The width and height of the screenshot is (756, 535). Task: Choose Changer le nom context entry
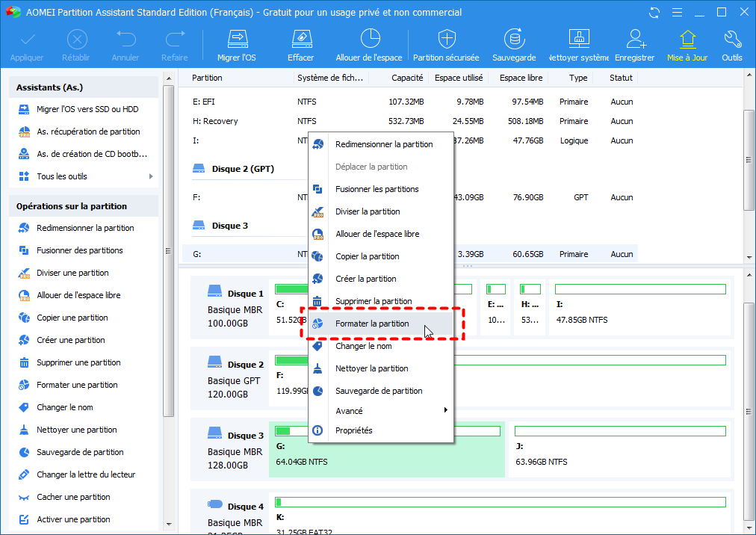[x=381, y=346]
